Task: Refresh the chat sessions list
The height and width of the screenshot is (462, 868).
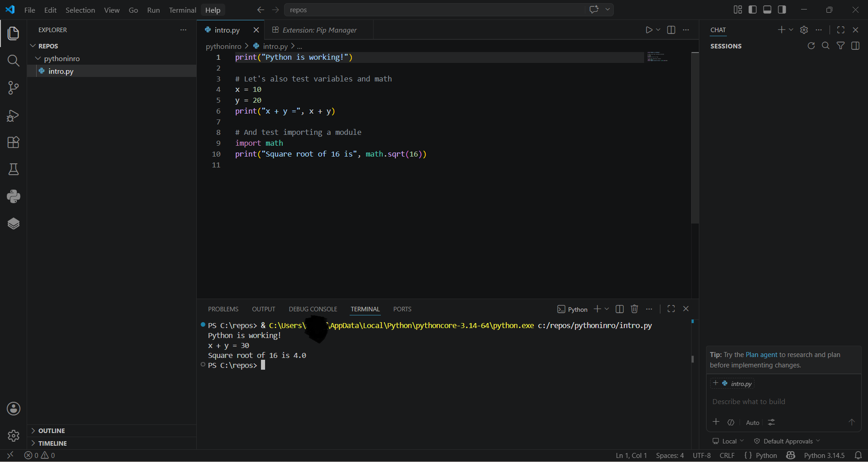Action: click(811, 46)
